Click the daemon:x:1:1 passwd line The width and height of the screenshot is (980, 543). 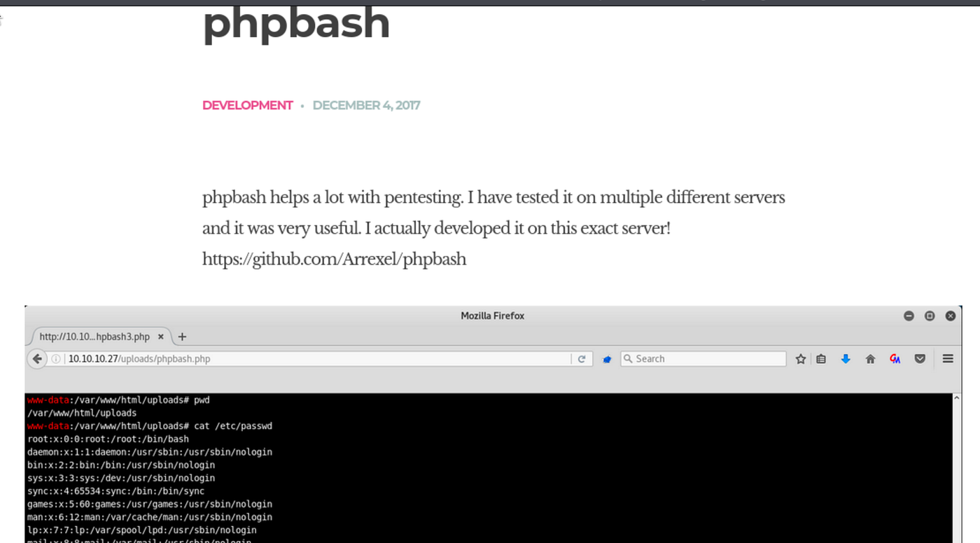[x=150, y=452]
